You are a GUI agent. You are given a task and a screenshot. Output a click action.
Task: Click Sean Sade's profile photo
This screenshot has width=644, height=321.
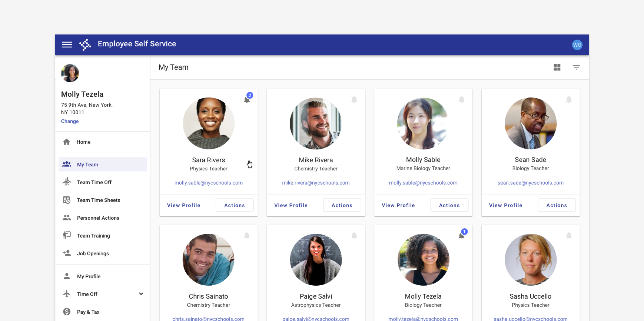[x=531, y=123]
